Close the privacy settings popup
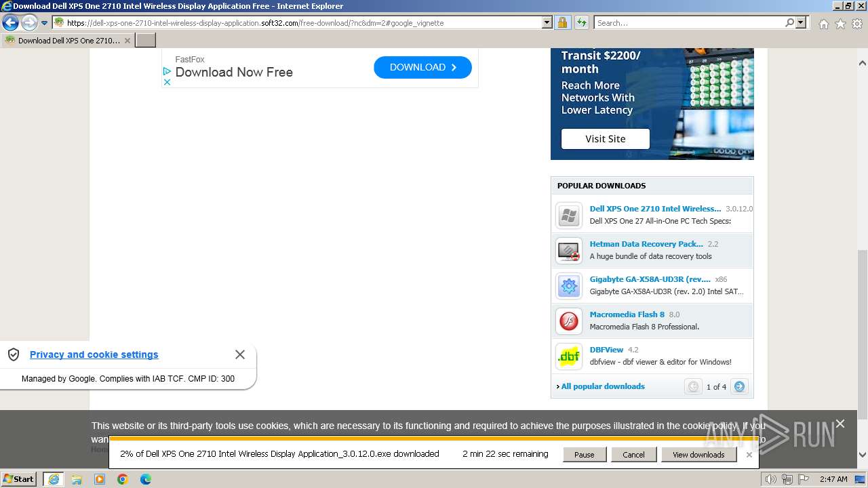This screenshot has height=488, width=868. coord(240,354)
